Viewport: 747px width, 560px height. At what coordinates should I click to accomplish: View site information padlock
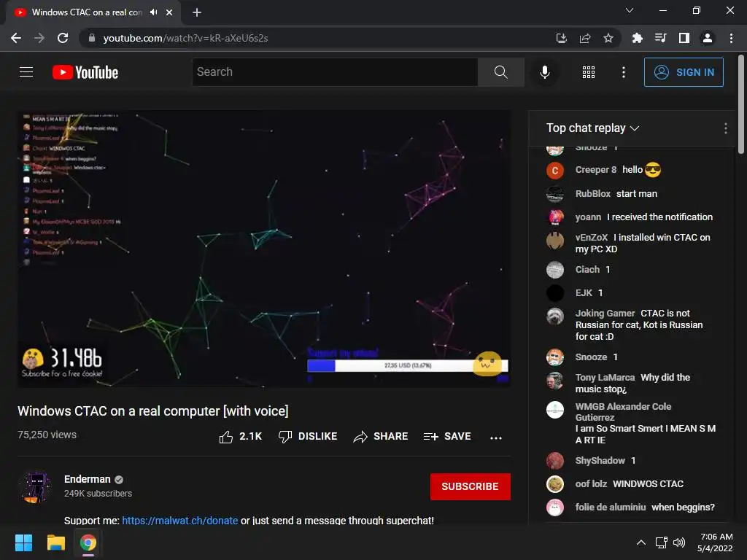point(92,38)
